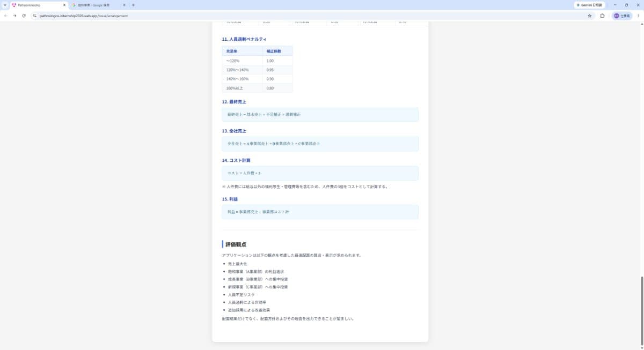Click the 全社売上 formula box
The height and width of the screenshot is (350, 644).
[x=320, y=144]
